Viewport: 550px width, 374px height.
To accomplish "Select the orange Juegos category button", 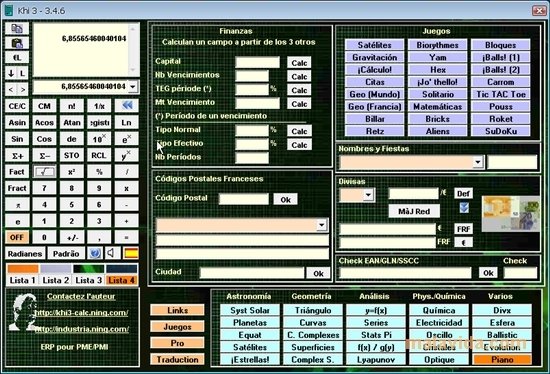I will point(177,327).
